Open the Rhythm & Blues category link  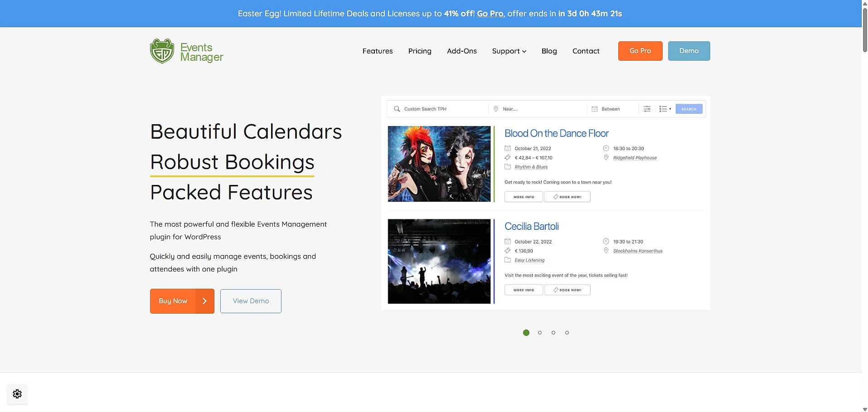pyautogui.click(x=531, y=167)
